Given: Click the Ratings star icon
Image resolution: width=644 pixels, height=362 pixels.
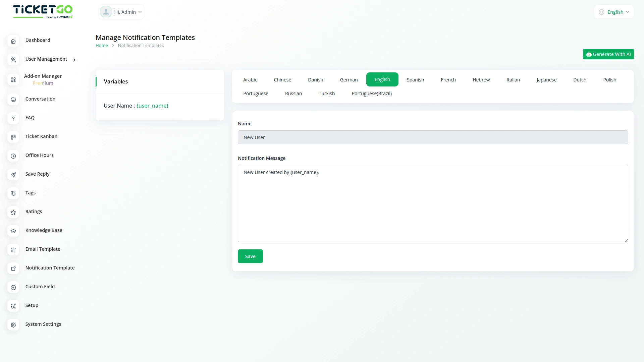Looking at the screenshot, I should click(x=13, y=212).
